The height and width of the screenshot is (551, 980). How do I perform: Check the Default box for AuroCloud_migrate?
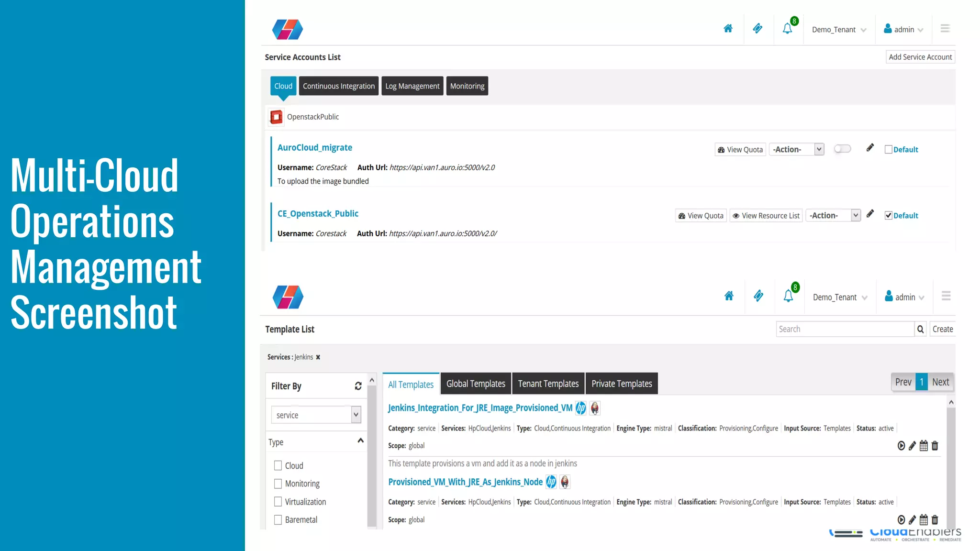click(x=889, y=149)
